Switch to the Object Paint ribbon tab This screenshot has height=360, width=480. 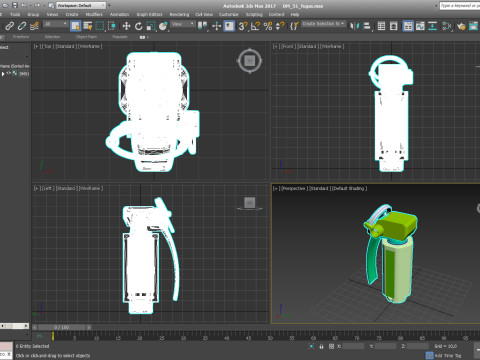click(86, 37)
